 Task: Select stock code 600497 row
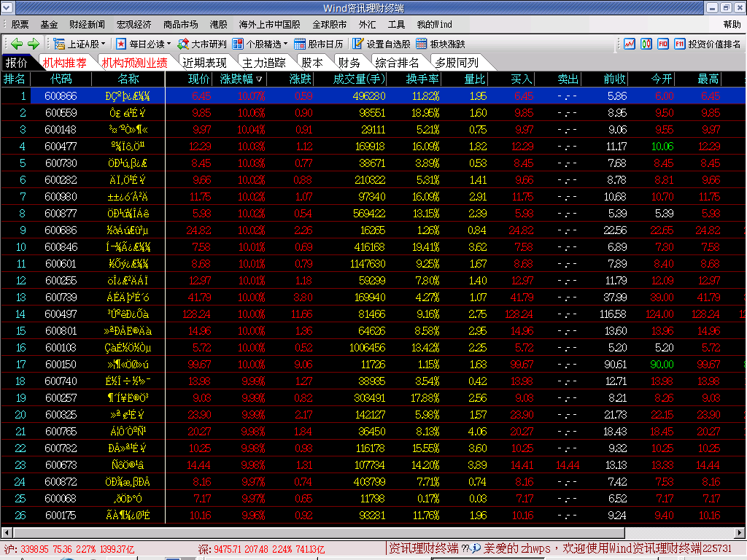(x=373, y=314)
